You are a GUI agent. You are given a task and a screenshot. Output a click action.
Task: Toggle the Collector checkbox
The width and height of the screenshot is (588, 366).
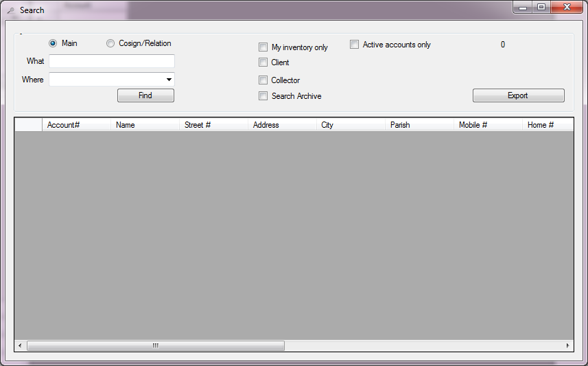pos(263,80)
